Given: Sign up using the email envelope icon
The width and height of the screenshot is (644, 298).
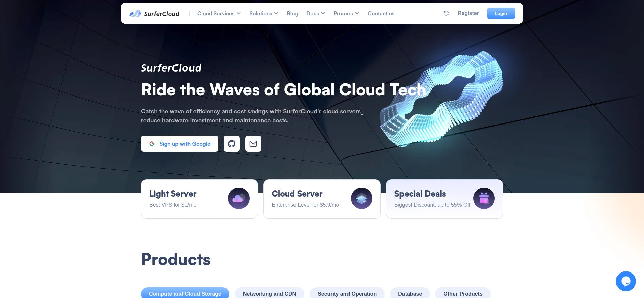Looking at the screenshot, I should pos(253,144).
